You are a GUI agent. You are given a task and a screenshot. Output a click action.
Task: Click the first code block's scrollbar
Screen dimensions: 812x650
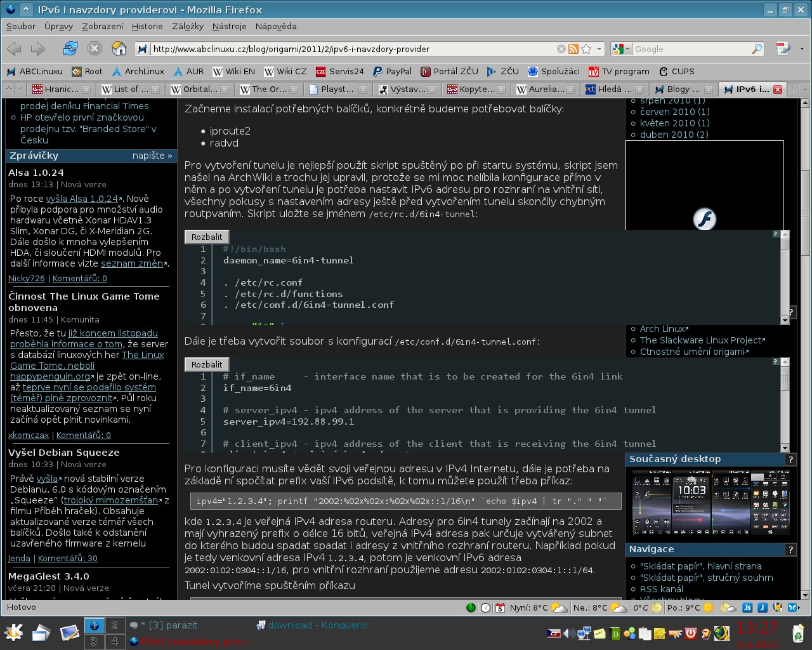click(x=785, y=277)
